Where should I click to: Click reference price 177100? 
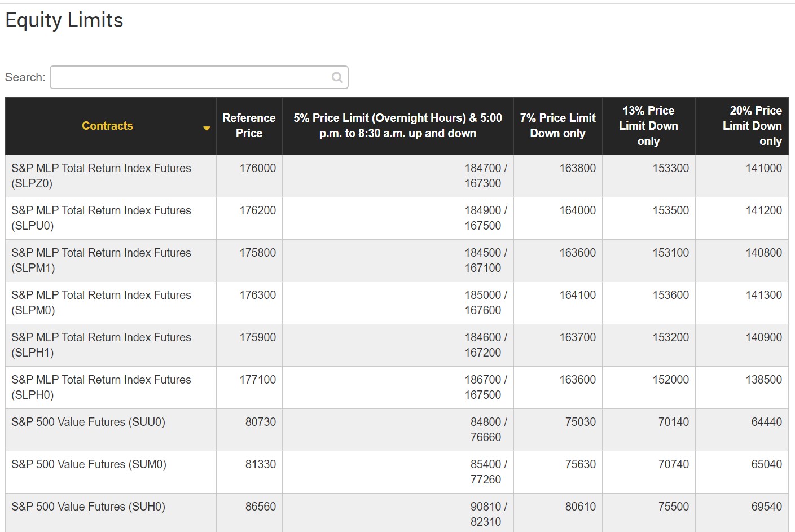click(x=258, y=380)
